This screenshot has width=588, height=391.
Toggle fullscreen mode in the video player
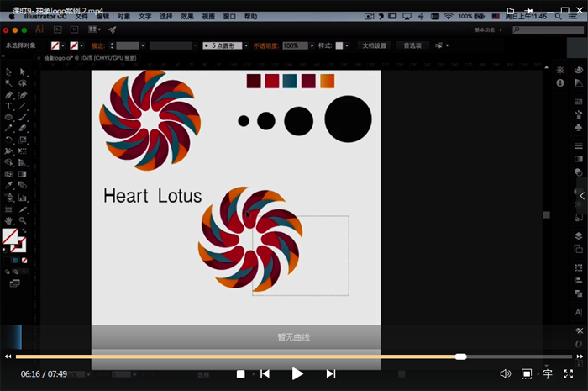pos(569,373)
